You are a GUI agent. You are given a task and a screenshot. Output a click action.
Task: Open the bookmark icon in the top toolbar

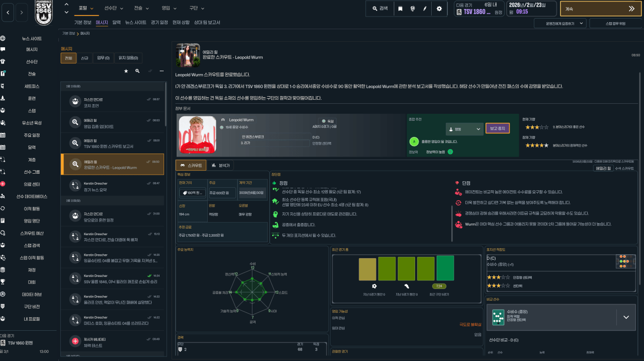[400, 9]
